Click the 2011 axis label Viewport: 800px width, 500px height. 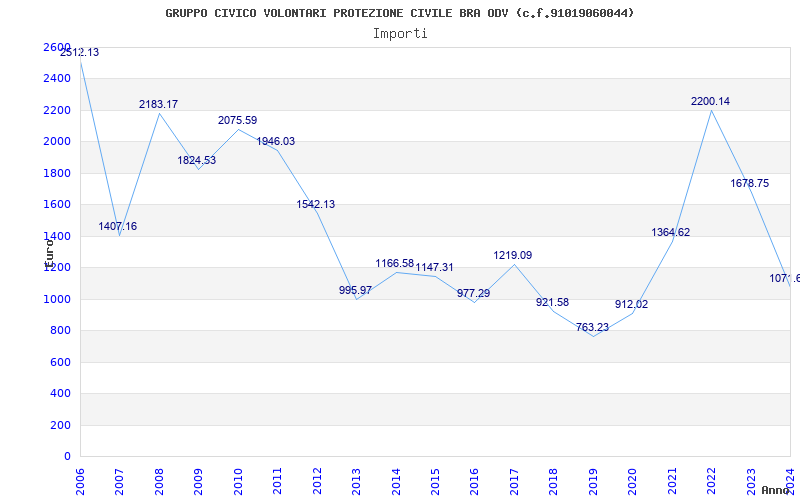pos(278,482)
